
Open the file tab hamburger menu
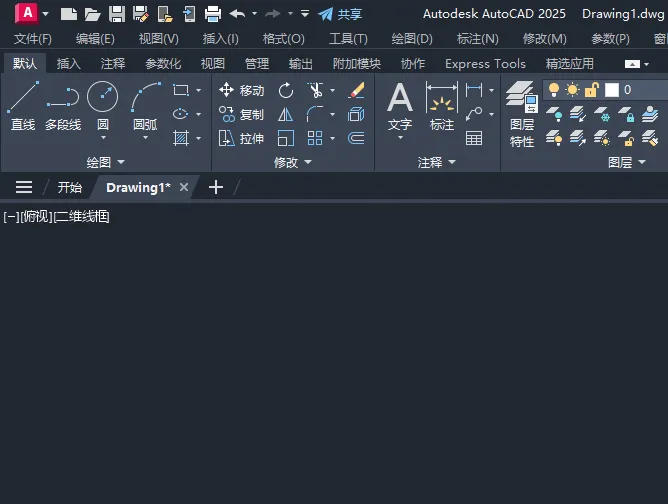24,187
